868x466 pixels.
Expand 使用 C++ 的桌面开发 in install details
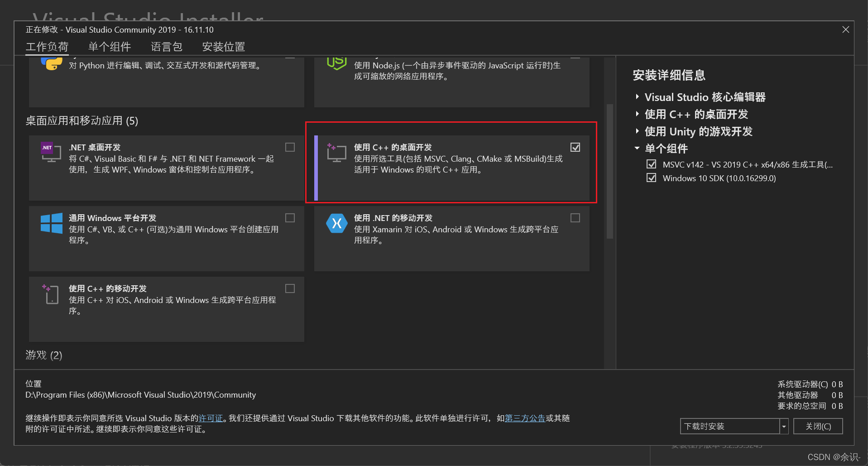pyautogui.click(x=637, y=114)
